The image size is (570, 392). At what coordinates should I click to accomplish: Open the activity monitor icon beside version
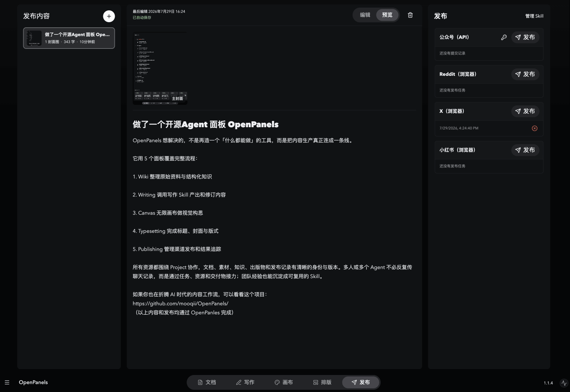coord(564,383)
